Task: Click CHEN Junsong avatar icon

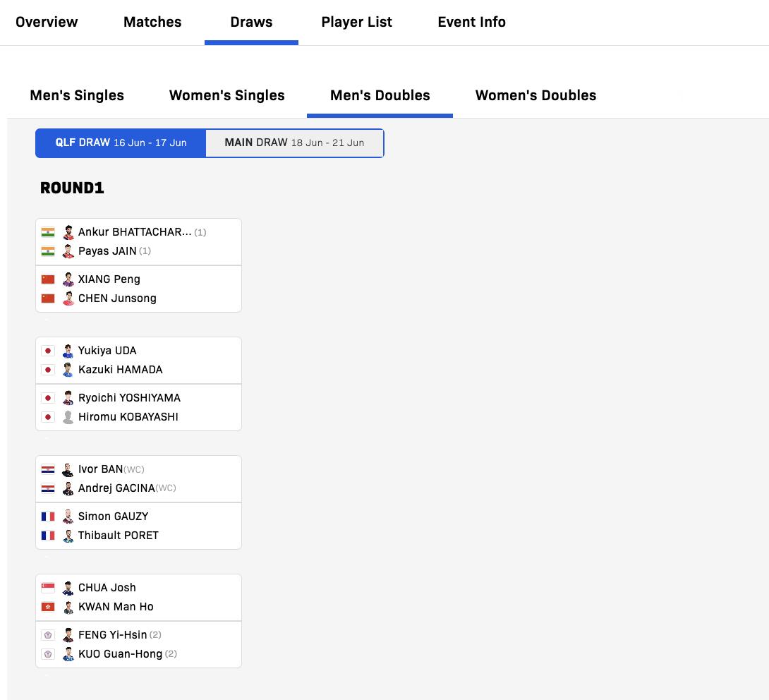Action: click(x=68, y=298)
